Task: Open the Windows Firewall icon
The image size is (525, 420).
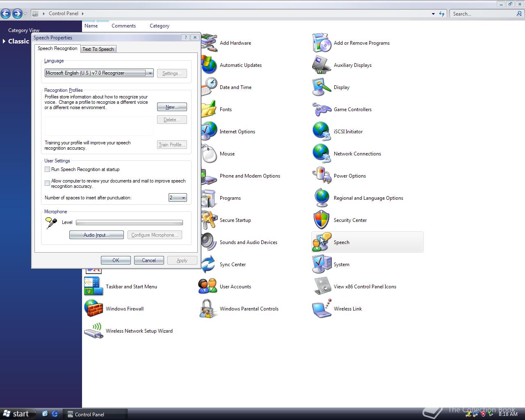Action: (x=94, y=309)
